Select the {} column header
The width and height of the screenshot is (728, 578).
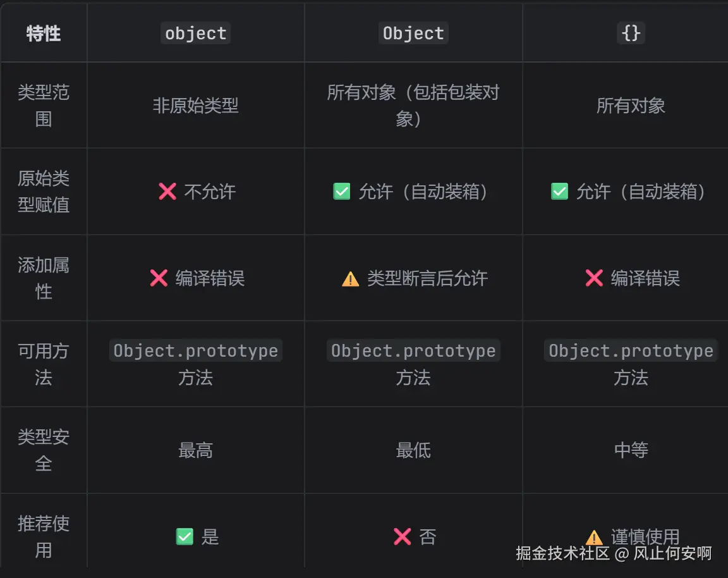point(631,34)
